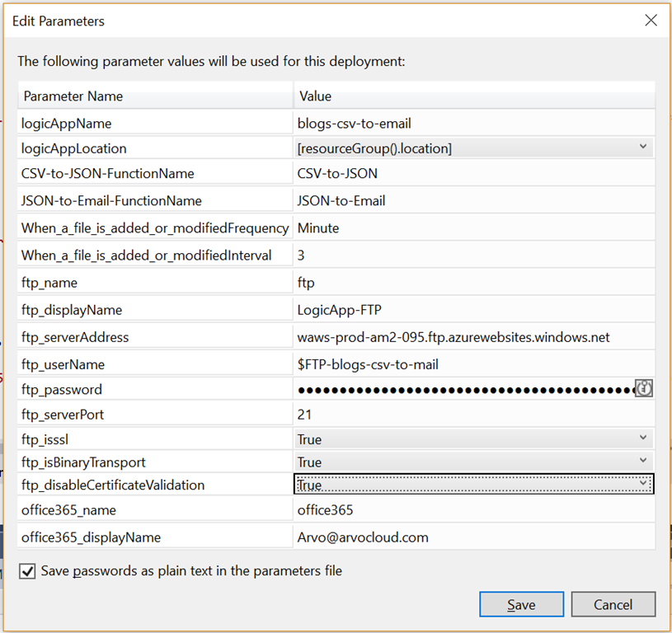The image size is (672, 633).
Task: Click the office365_displayName value field
Action: [474, 537]
